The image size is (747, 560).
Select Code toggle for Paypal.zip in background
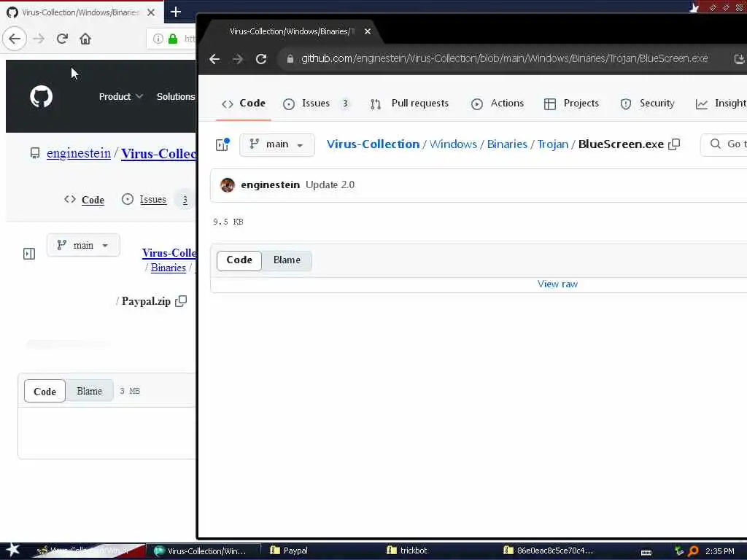coord(44,392)
